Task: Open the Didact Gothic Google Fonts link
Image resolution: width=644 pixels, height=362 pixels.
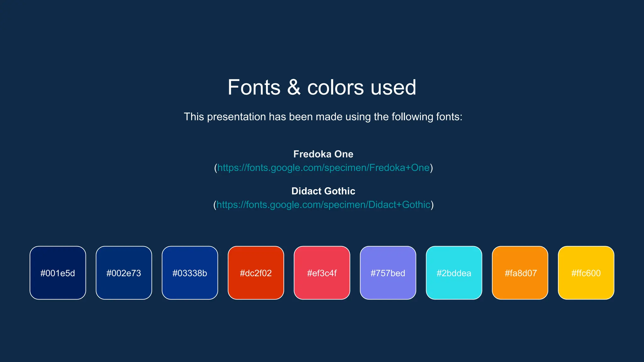Action: 323,205
